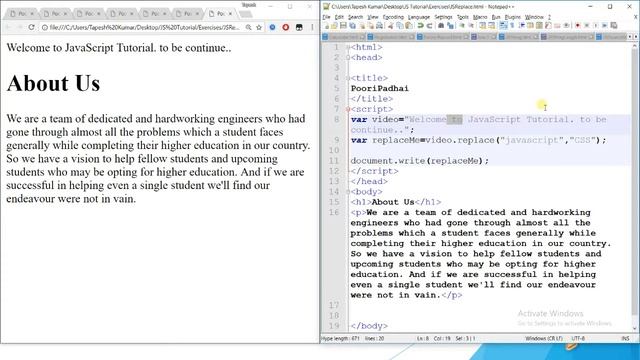
Task: Open the Macro menu in Notepad++
Action: [x=480, y=17]
